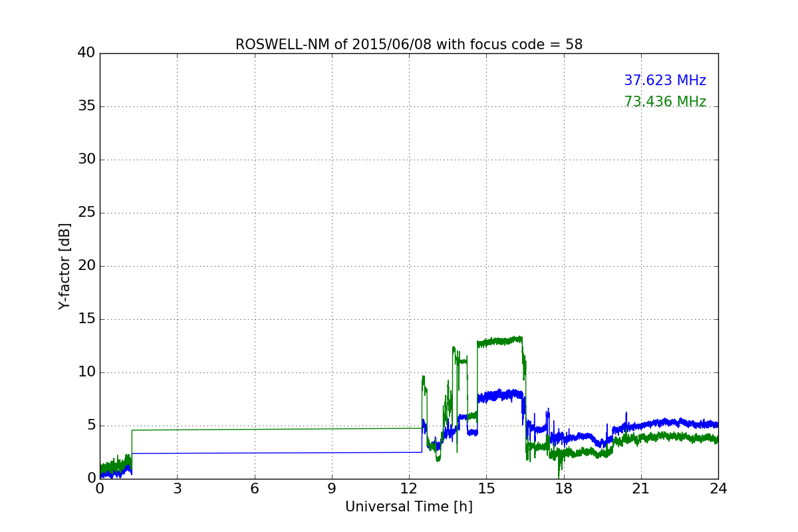This screenshot has width=798, height=532.
Task: Click the plot title mentioning ROSWELL-NM
Action: click(x=409, y=45)
